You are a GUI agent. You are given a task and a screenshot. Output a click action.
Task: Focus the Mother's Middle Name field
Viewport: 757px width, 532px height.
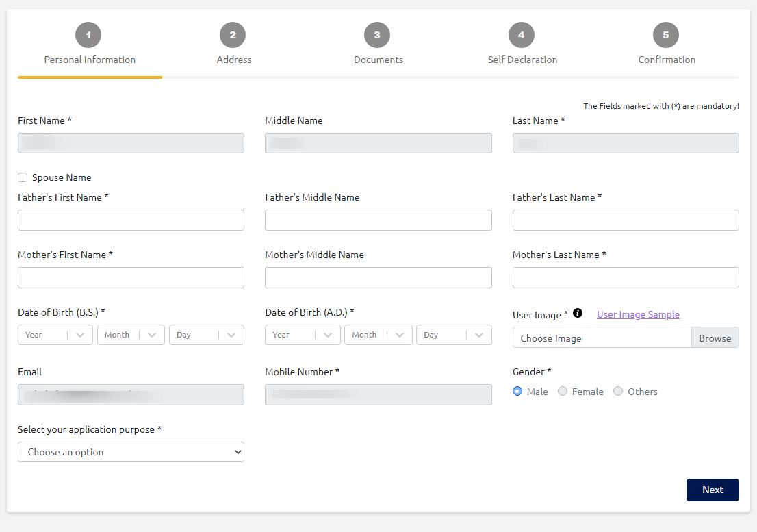(x=378, y=277)
